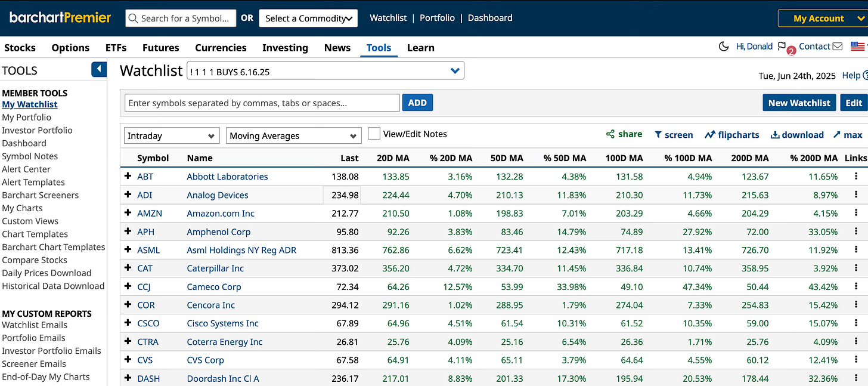This screenshot has height=386, width=868.
Task: Open Alert Center in sidebar
Action: pos(26,169)
